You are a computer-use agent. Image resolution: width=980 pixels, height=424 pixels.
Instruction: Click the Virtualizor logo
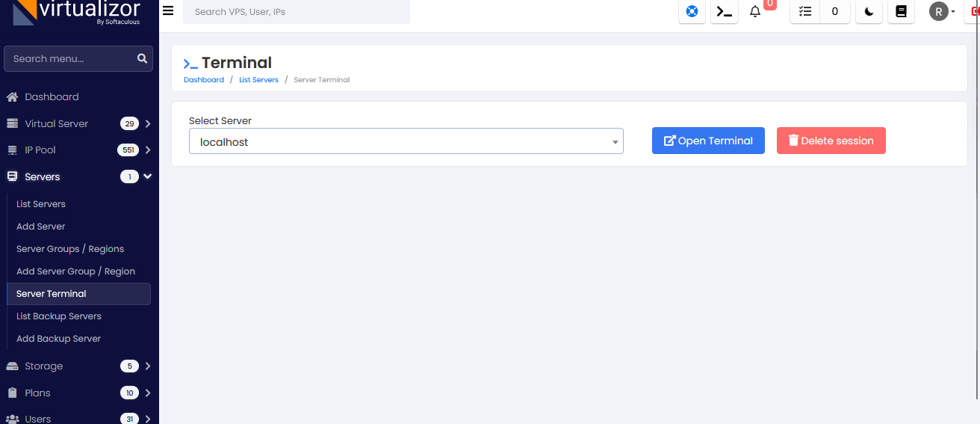[78, 13]
